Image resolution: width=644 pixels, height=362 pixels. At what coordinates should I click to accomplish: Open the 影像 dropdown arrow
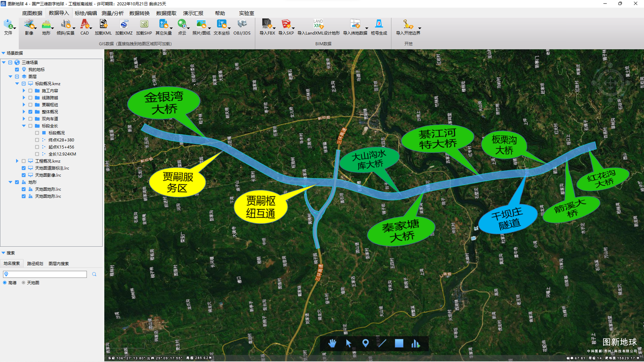point(35,28)
